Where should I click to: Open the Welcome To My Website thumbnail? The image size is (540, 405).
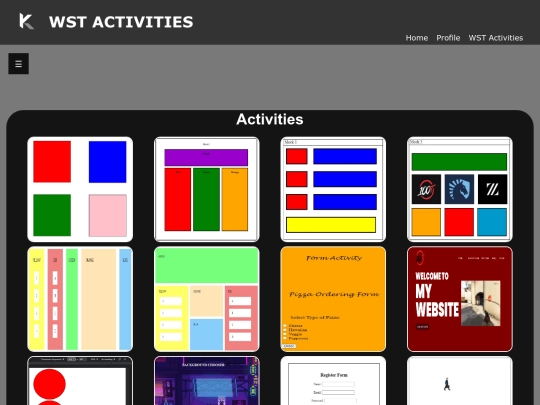tap(460, 299)
